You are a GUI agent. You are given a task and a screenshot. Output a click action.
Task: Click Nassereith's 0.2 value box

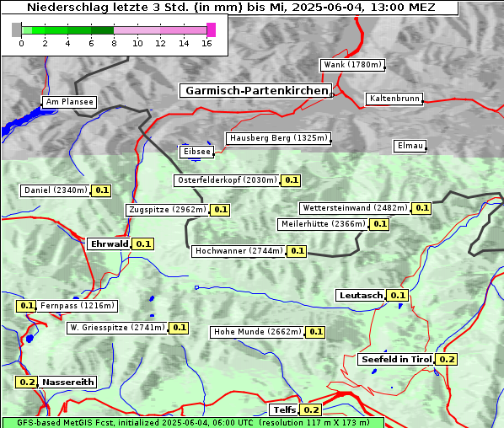pyautogui.click(x=26, y=383)
